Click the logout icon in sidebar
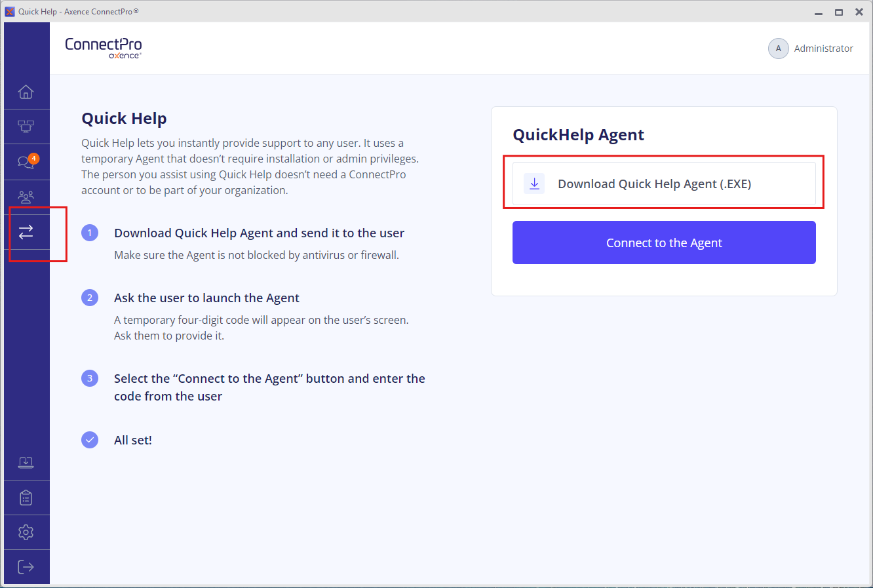Viewport: 873px width, 588px height. tap(26, 567)
